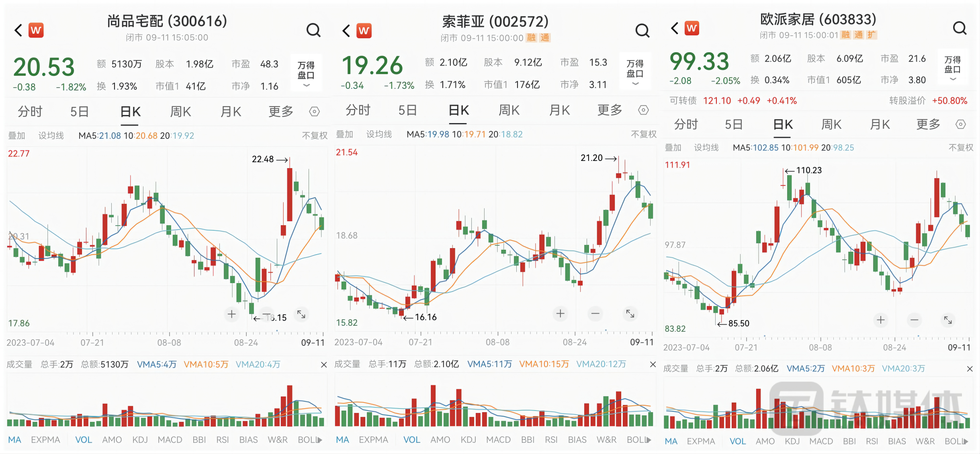Click the 08-24 date marker on 索菲亚 axis

coord(575,342)
